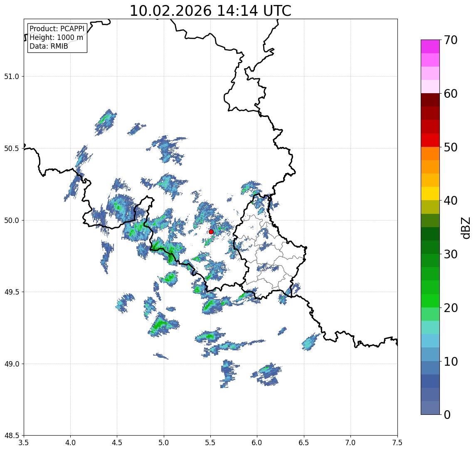
Task: Click the latitude axis label '49.5'
Action: coord(12,292)
